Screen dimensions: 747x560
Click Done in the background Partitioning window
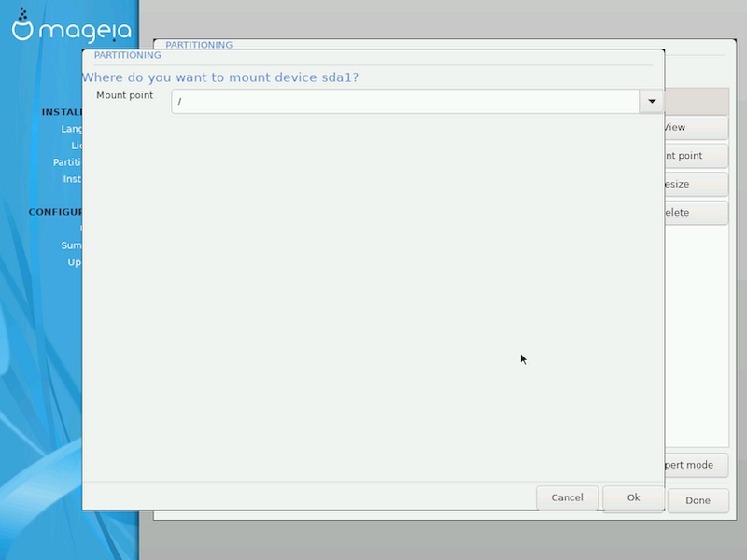point(698,500)
